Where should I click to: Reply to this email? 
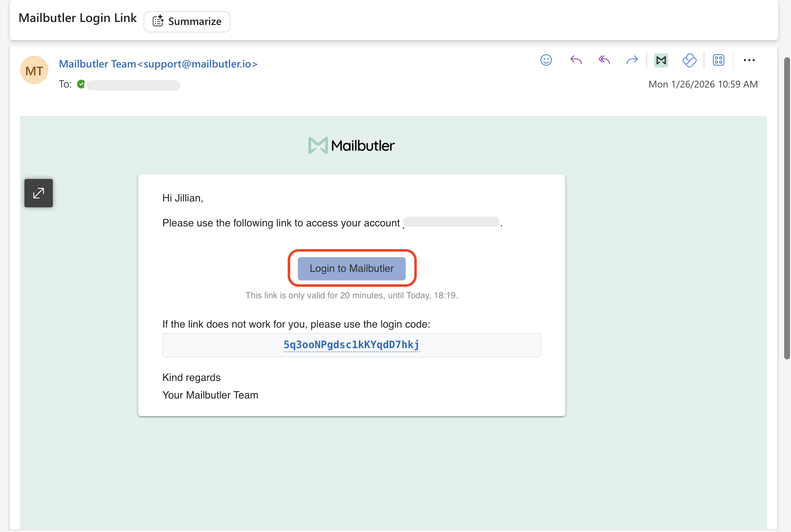tap(576, 60)
